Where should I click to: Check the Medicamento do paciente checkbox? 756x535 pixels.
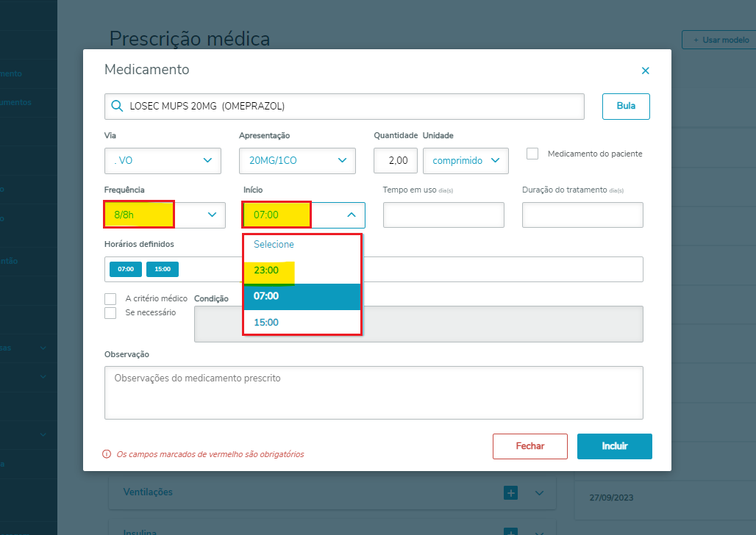click(x=532, y=154)
